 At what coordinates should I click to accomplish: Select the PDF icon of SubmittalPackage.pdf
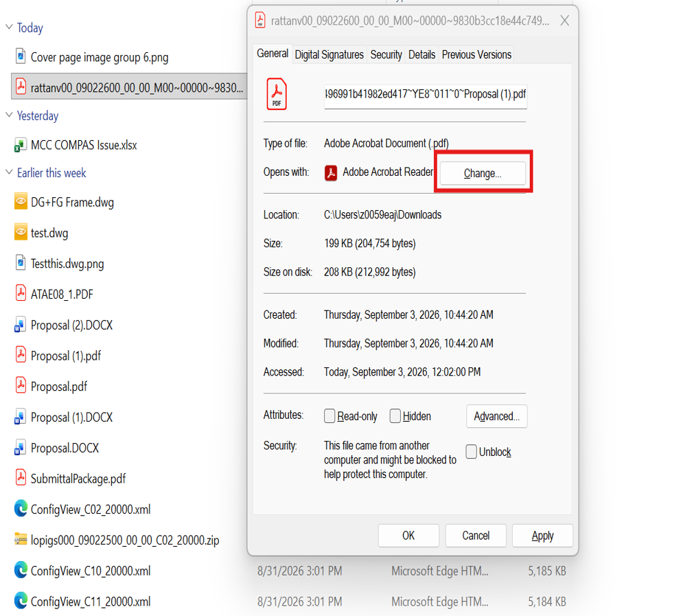point(21,477)
